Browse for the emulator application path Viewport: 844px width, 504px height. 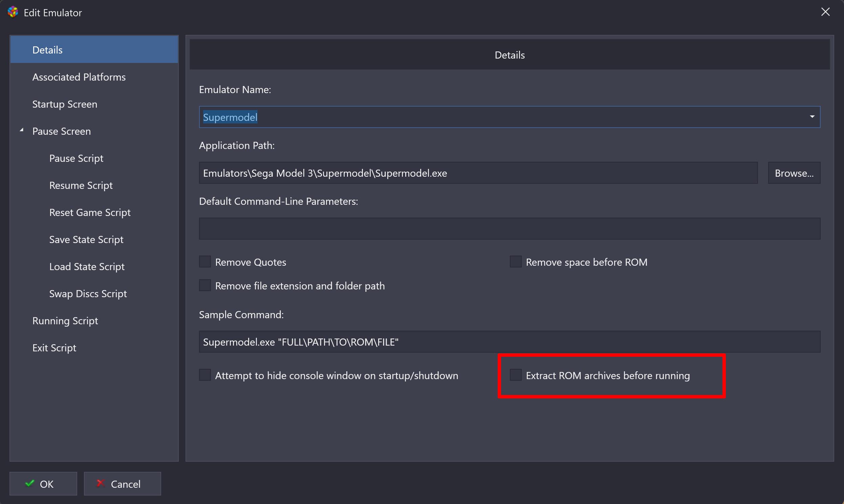(x=794, y=173)
